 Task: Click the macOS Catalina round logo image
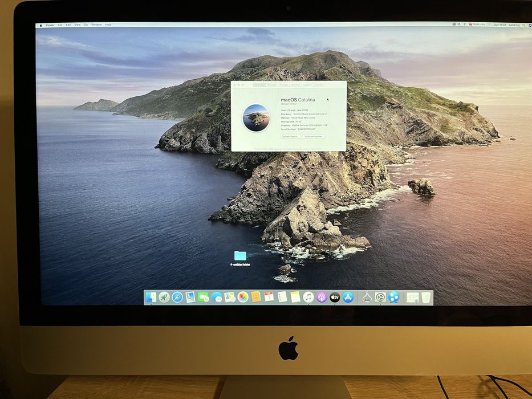click(256, 118)
